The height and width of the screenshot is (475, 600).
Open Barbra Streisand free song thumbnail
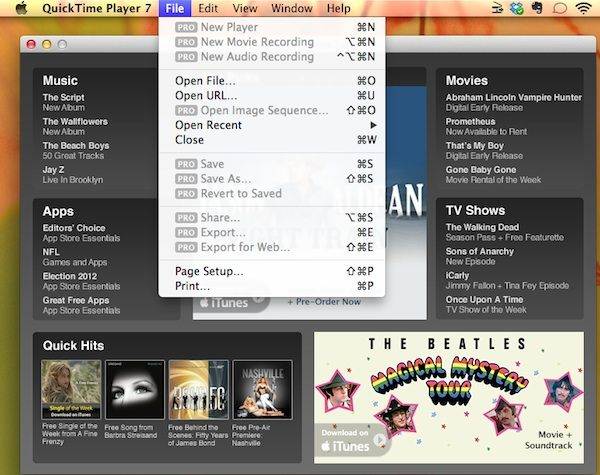point(135,390)
